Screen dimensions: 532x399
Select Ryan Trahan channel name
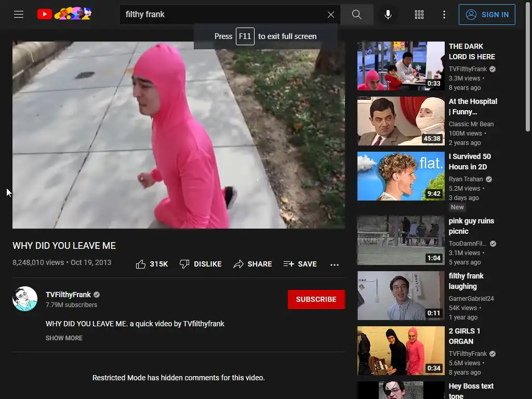click(x=465, y=179)
